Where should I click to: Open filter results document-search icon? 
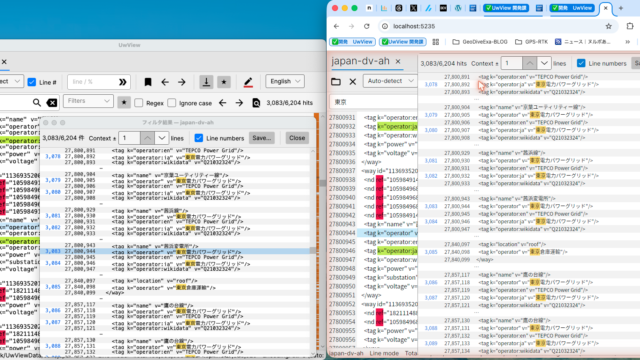(x=256, y=103)
